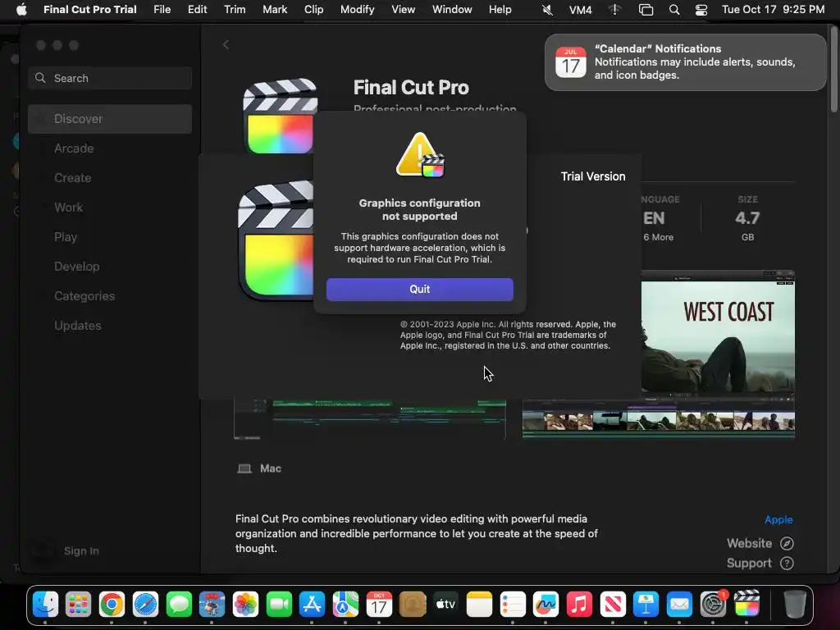Image resolution: width=840 pixels, height=630 pixels.
Task: Open Contacts from the Dock
Action: tap(413, 605)
